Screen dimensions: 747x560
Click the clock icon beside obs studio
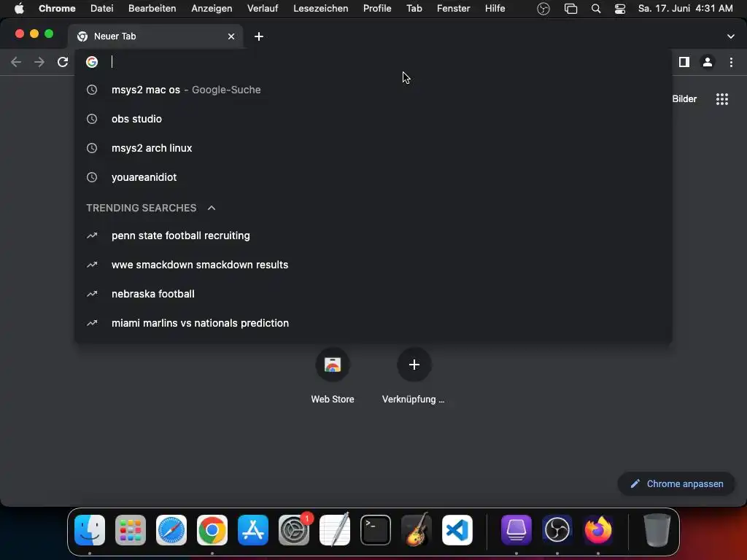(x=92, y=119)
